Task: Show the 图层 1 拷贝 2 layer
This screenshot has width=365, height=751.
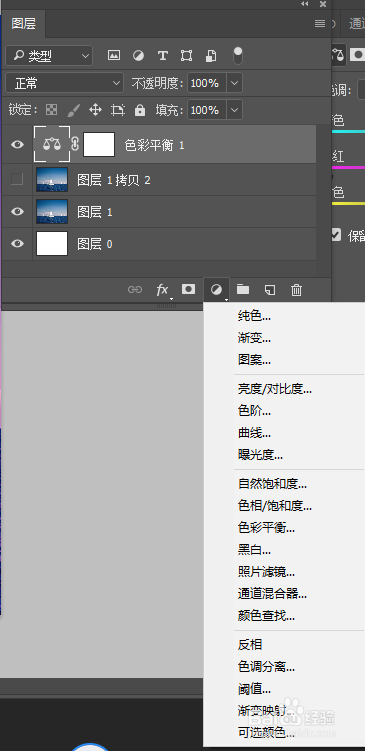Action: (x=17, y=179)
